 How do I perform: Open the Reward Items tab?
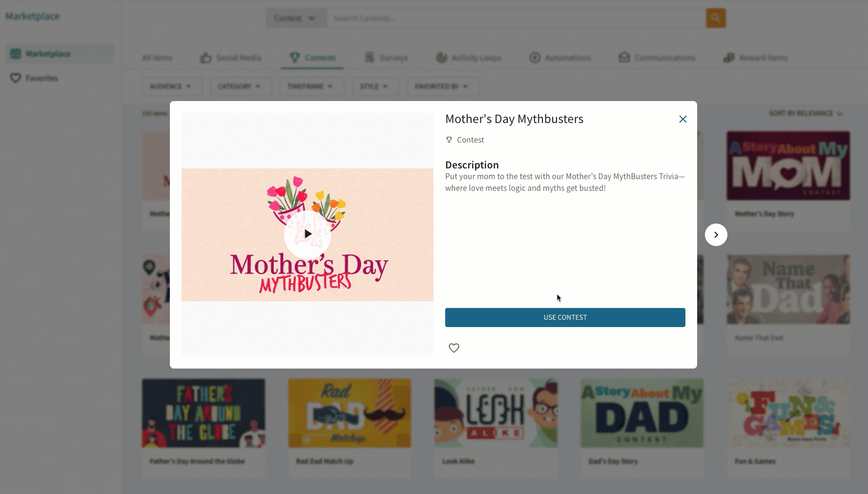pos(755,58)
